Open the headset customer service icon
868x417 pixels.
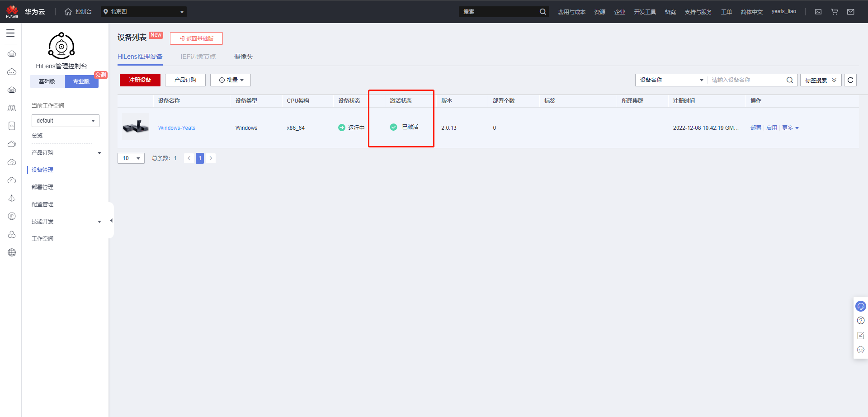tap(861, 306)
